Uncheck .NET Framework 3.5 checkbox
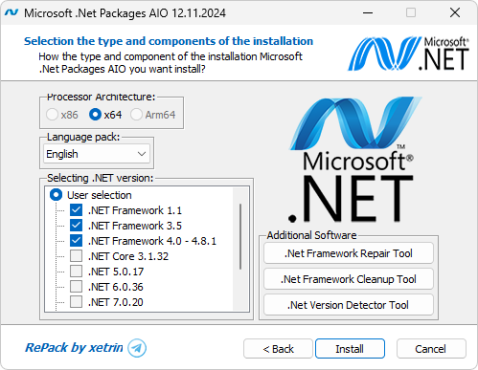Image resolution: width=478 pixels, height=370 pixels. tap(76, 225)
